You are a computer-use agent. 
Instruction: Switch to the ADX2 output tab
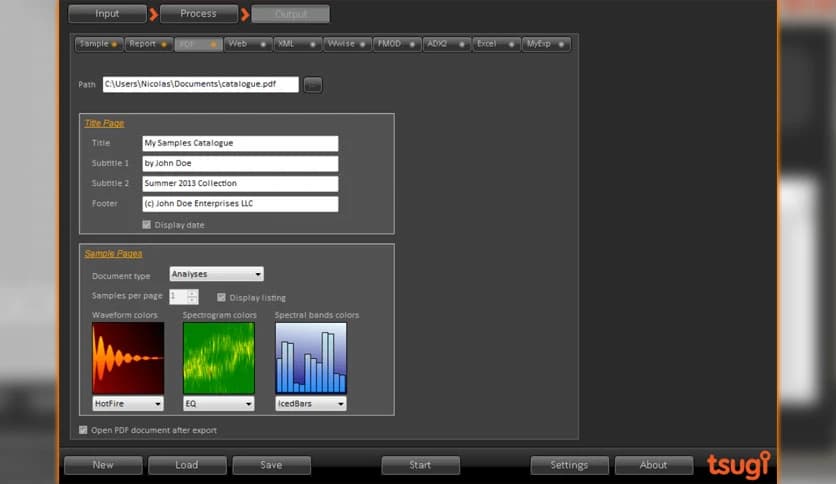pos(446,44)
